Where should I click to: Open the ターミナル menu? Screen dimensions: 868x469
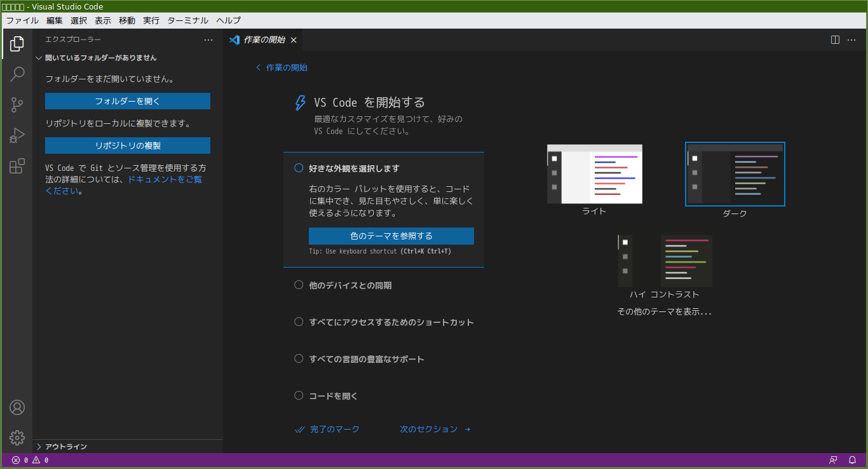tap(188, 20)
